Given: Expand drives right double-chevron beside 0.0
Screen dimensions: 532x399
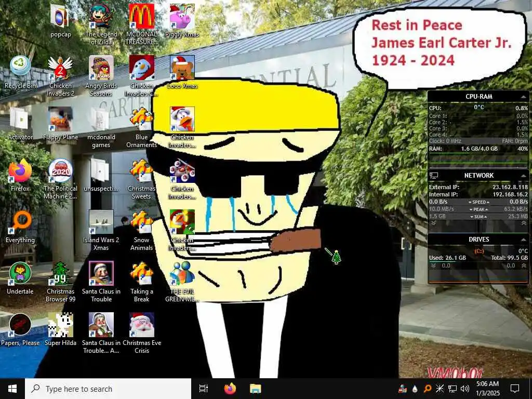Looking at the screenshot, I should coord(524,265).
